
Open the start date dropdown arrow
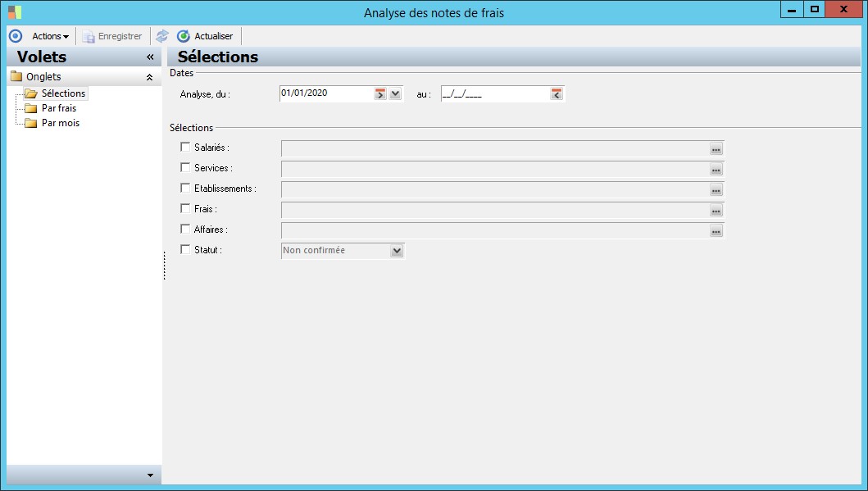(395, 94)
